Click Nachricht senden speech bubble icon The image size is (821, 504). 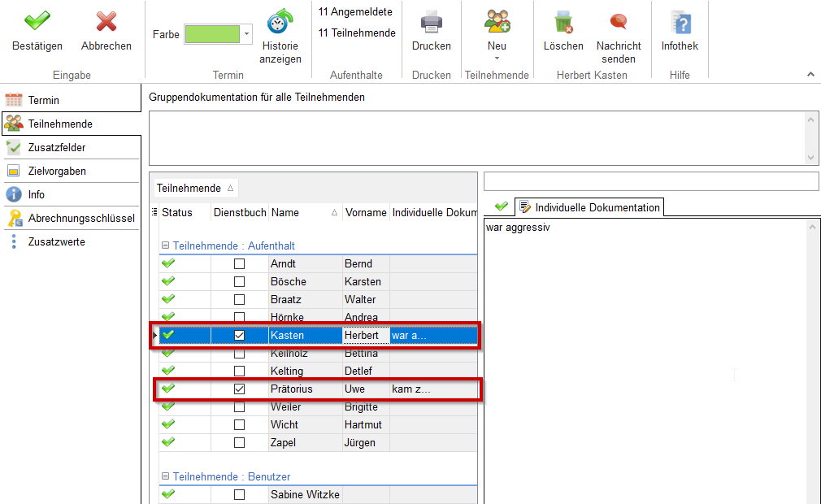click(x=619, y=22)
